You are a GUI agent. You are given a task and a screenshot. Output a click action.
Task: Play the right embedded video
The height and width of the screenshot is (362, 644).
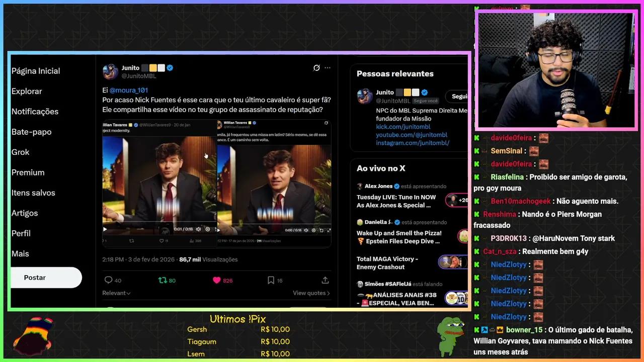point(219,230)
